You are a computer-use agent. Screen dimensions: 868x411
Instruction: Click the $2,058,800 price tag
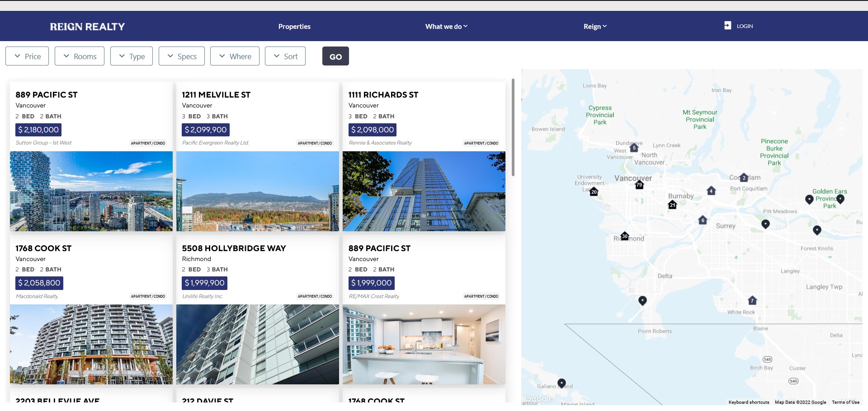39,283
